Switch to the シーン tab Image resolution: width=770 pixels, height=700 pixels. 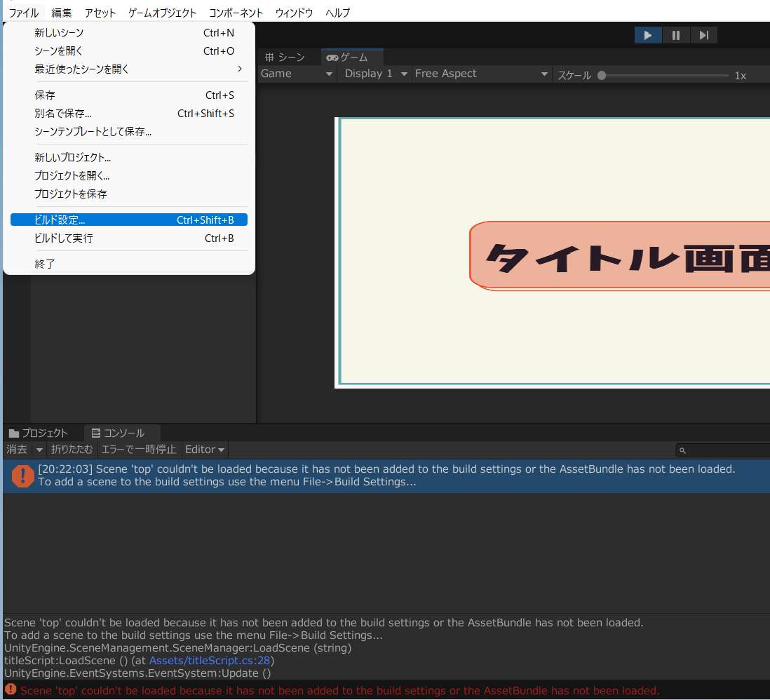pos(285,58)
